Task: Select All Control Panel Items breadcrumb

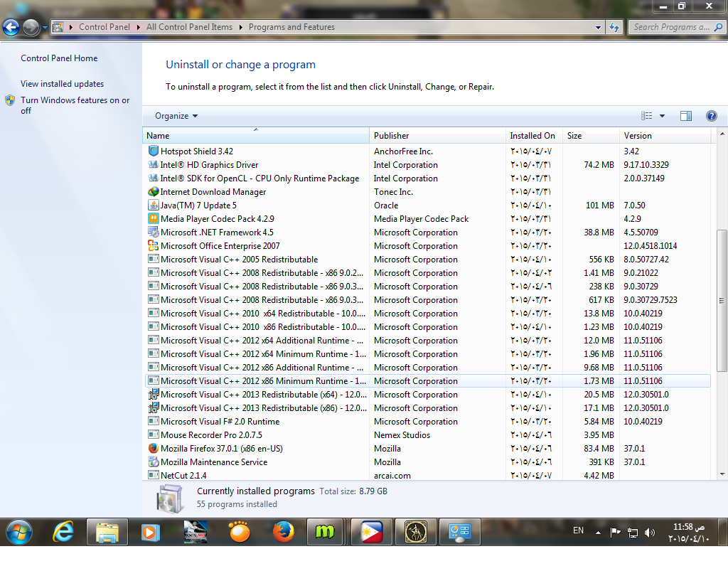Action: click(x=189, y=27)
